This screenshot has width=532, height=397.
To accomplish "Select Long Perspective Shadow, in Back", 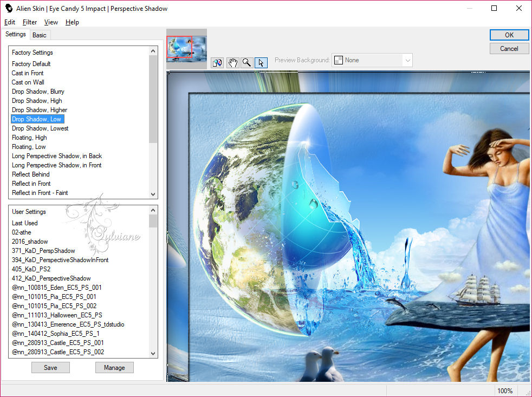I will (57, 156).
